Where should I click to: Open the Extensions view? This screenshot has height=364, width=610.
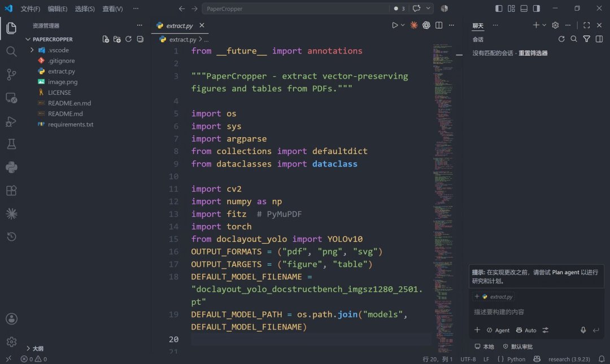[11, 191]
